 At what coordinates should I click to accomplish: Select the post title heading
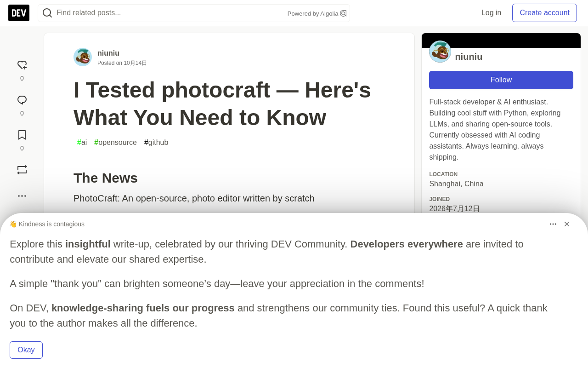222,103
